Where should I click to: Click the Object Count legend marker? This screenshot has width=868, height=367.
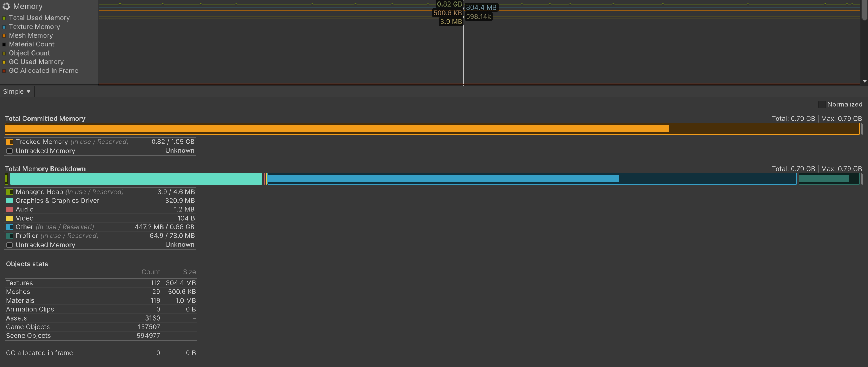4,53
